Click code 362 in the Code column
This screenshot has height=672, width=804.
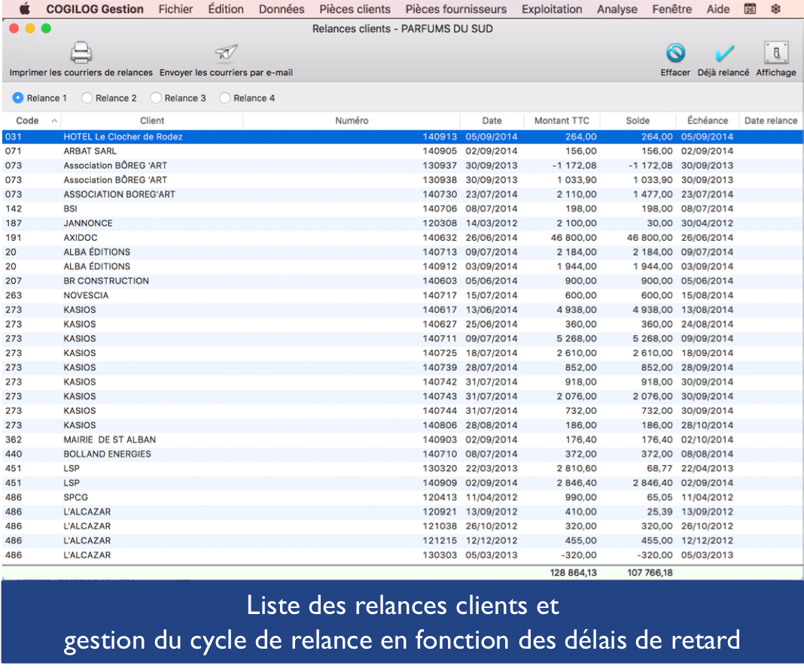[14, 439]
